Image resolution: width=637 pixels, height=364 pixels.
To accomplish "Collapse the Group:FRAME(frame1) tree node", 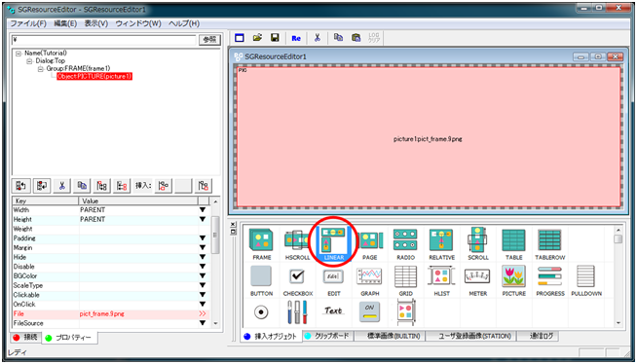I will point(40,68).
